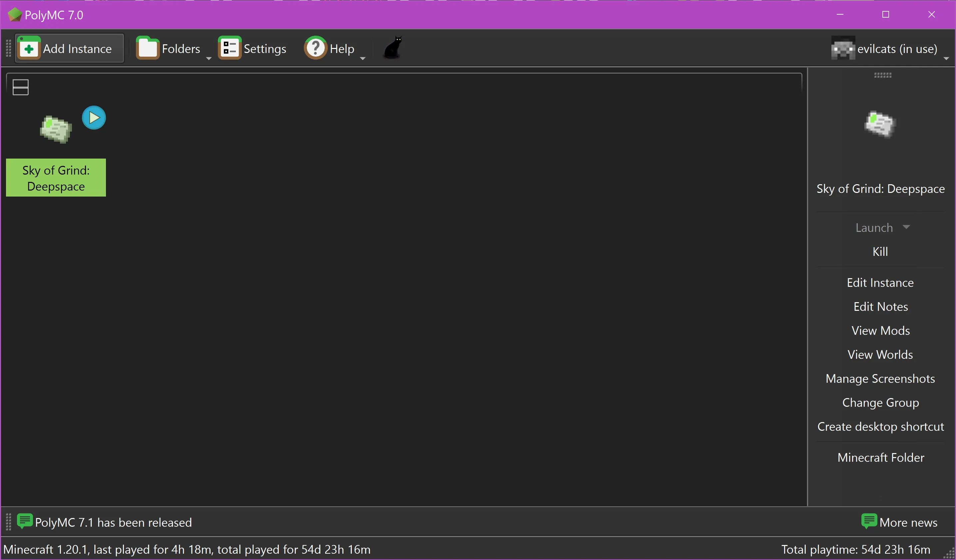
Task: Expand the Folders dropdown arrow
Action: (x=209, y=58)
